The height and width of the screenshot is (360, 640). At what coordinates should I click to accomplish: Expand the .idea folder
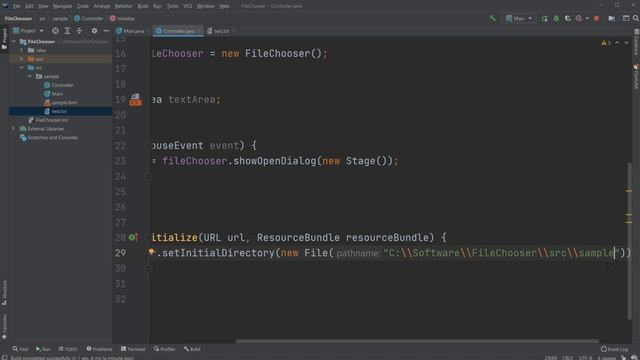coord(22,50)
